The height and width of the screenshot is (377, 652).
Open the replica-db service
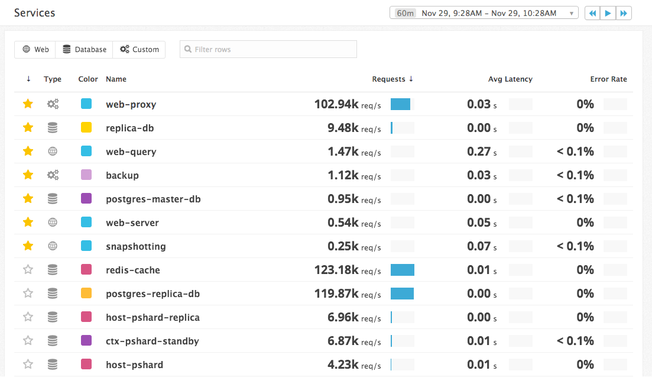(130, 128)
